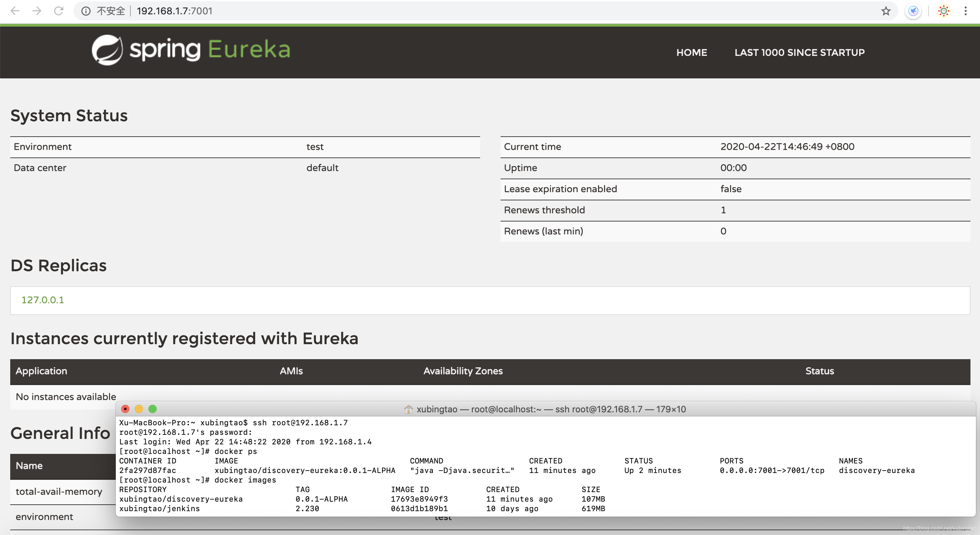Reload the page with refresh icon
The width and height of the screenshot is (980, 535).
click(59, 11)
